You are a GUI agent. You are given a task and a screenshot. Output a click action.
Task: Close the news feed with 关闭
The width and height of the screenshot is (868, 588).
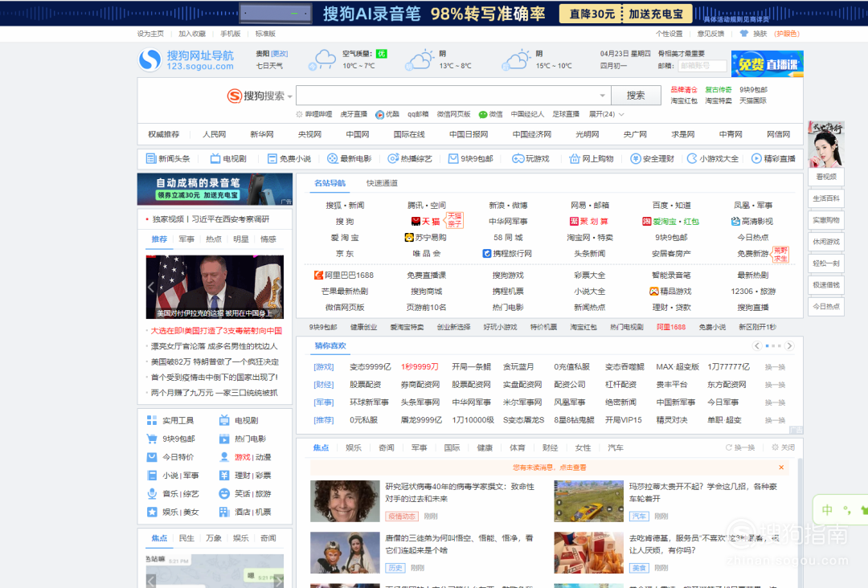[x=784, y=447]
